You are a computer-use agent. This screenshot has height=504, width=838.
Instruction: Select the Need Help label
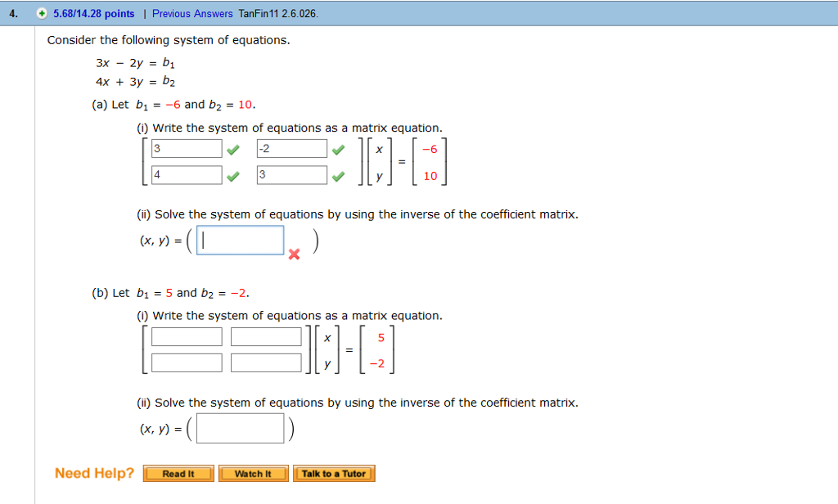point(94,473)
